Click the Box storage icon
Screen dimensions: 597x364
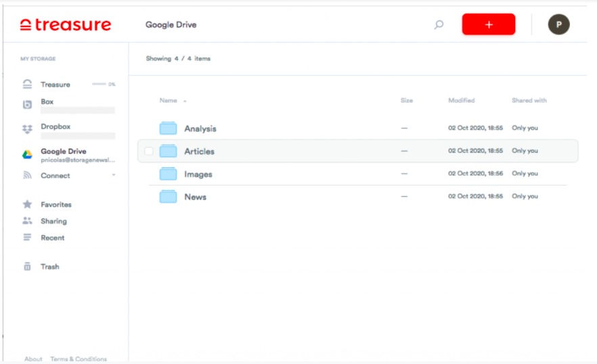(27, 104)
